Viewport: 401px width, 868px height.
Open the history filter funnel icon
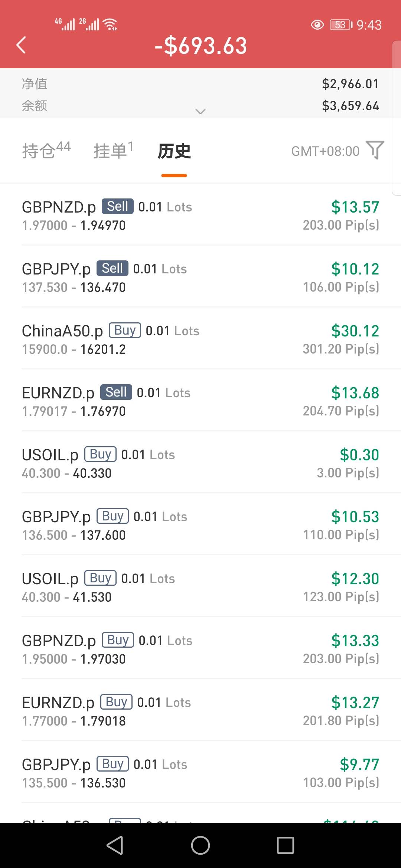tap(375, 150)
